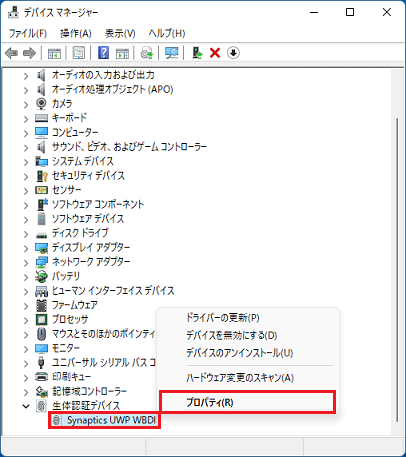Image resolution: width=406 pixels, height=457 pixels.
Task: Click the セキュリティ デバイス key icon
Action: [x=42, y=176]
